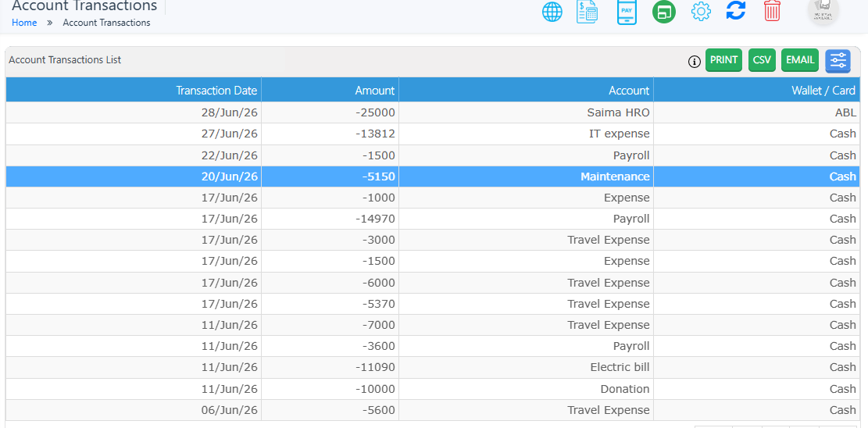Click the -5600 amount cell
868x428 pixels.
pyautogui.click(x=330, y=410)
